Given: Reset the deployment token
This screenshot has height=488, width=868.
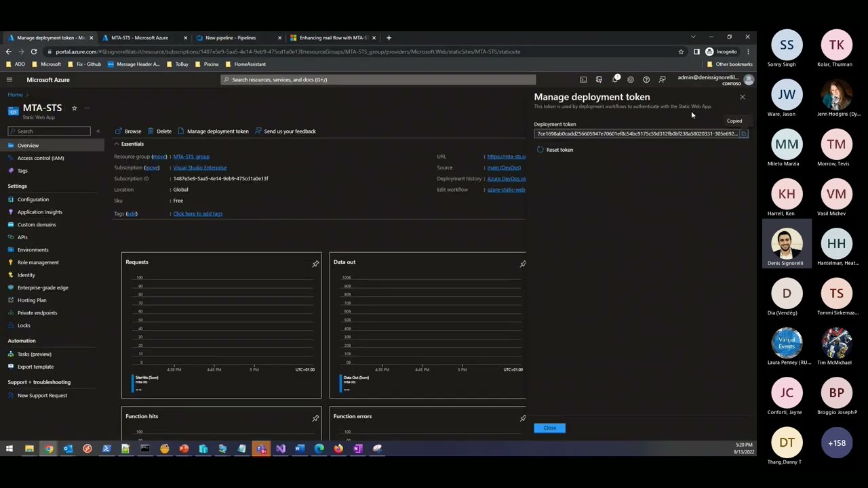Looking at the screenshot, I should 555,150.
